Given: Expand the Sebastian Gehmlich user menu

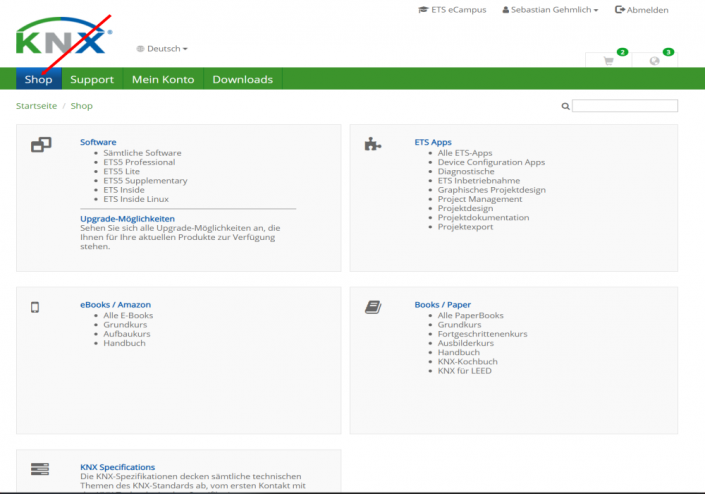Looking at the screenshot, I should click(x=554, y=10).
